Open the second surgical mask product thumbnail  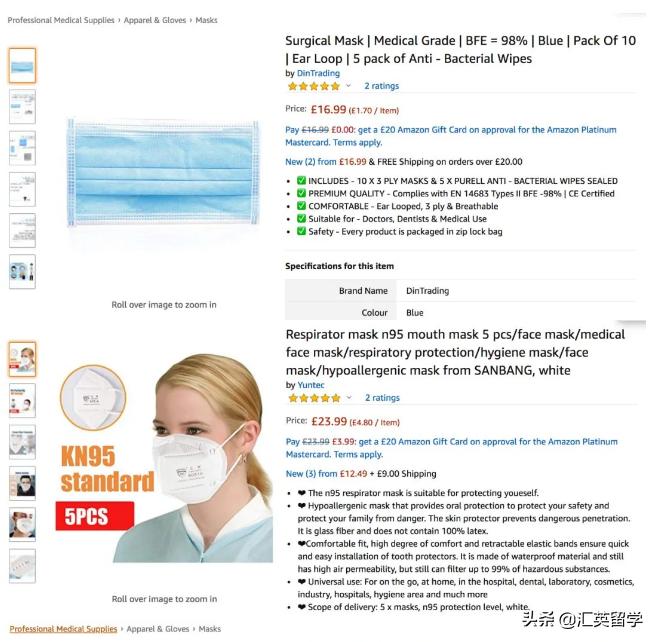(x=22, y=106)
